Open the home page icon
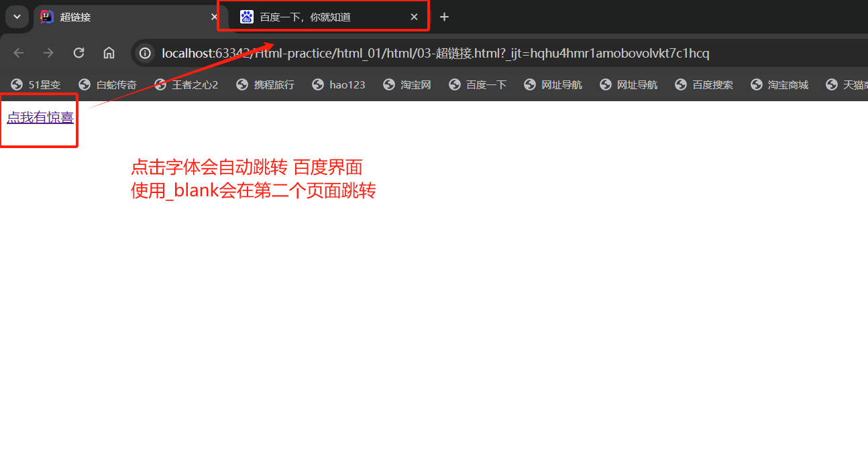The width and height of the screenshot is (868, 453). pos(109,53)
